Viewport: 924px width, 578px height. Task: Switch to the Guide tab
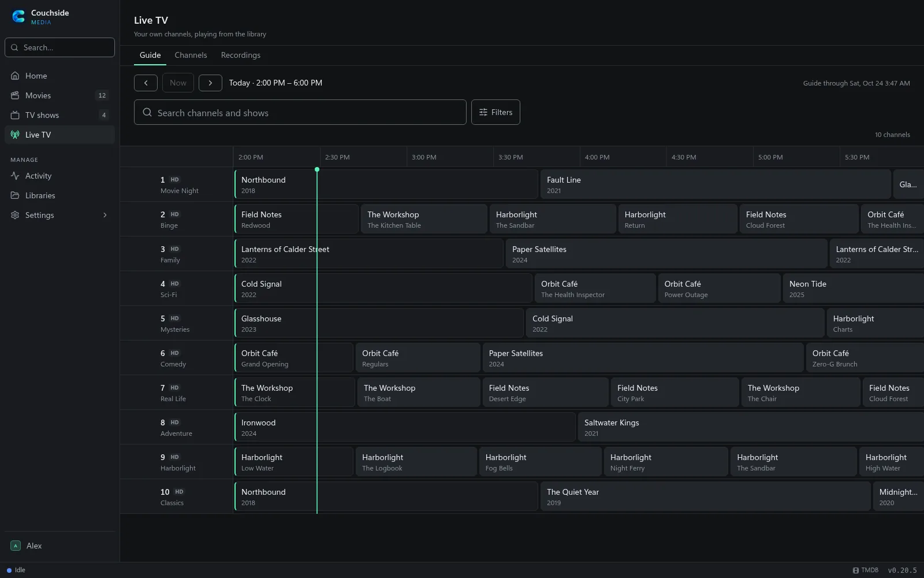pyautogui.click(x=150, y=55)
